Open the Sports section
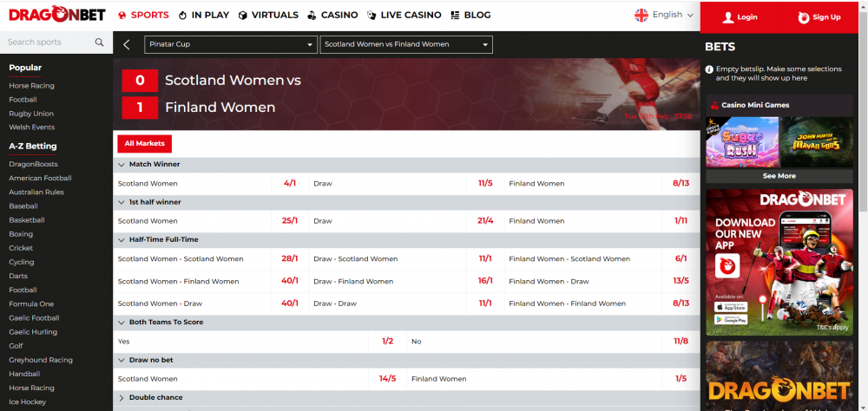Screen dimensions: 868x411 coord(143,16)
